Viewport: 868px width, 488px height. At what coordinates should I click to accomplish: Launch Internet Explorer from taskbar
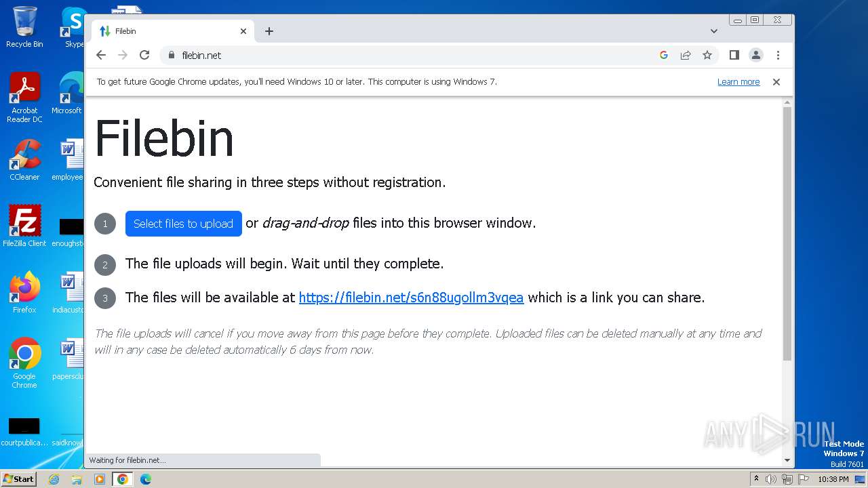click(x=54, y=479)
